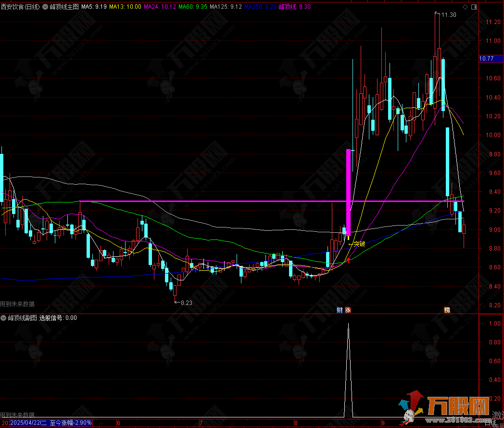504x428 pixels.
Task: Click the 峰顶线主图 indicator name
Action: click(64, 7)
